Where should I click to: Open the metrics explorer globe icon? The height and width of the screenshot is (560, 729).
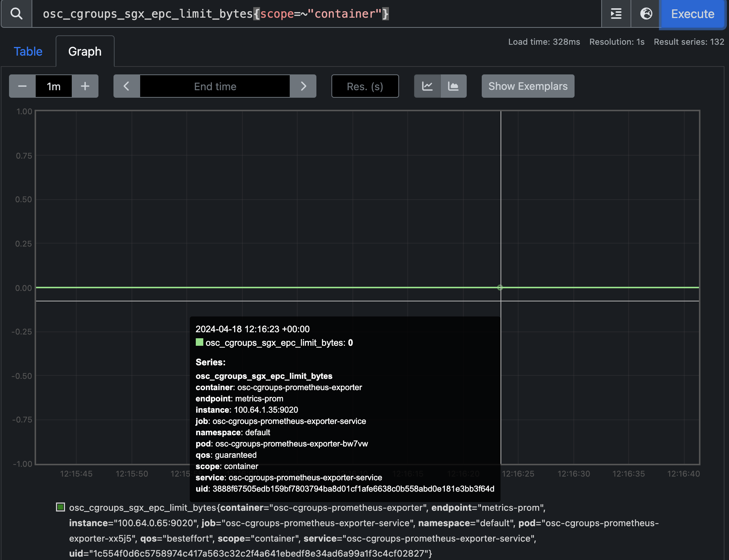(646, 14)
